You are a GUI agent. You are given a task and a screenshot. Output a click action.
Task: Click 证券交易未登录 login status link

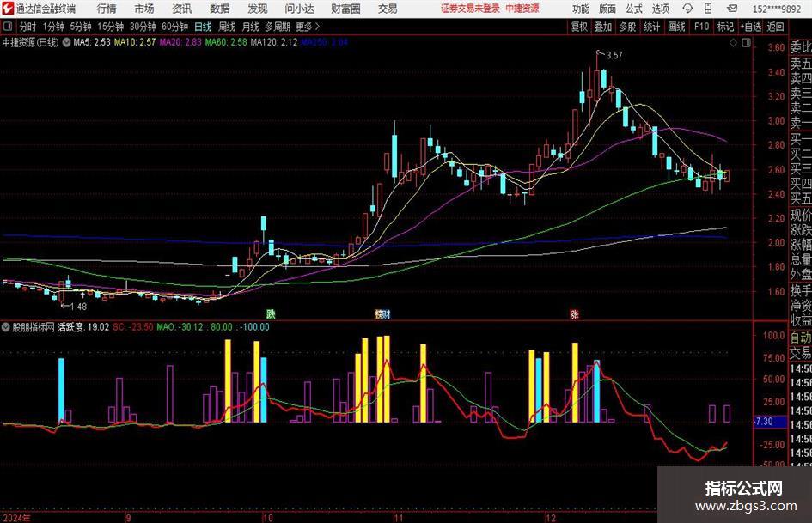pos(470,9)
